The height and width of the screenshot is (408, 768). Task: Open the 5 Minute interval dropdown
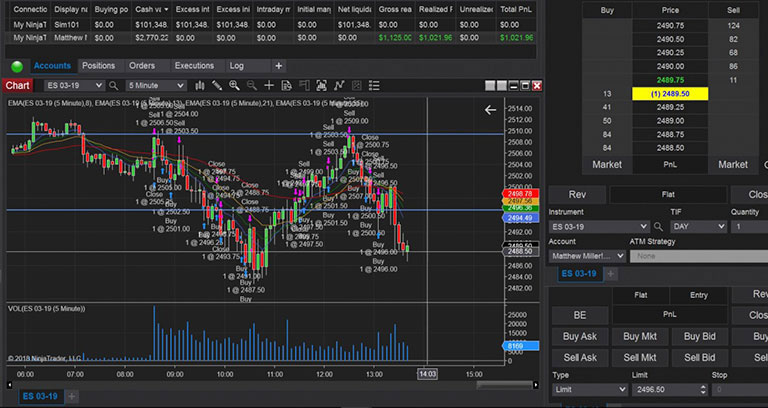pyautogui.click(x=156, y=86)
